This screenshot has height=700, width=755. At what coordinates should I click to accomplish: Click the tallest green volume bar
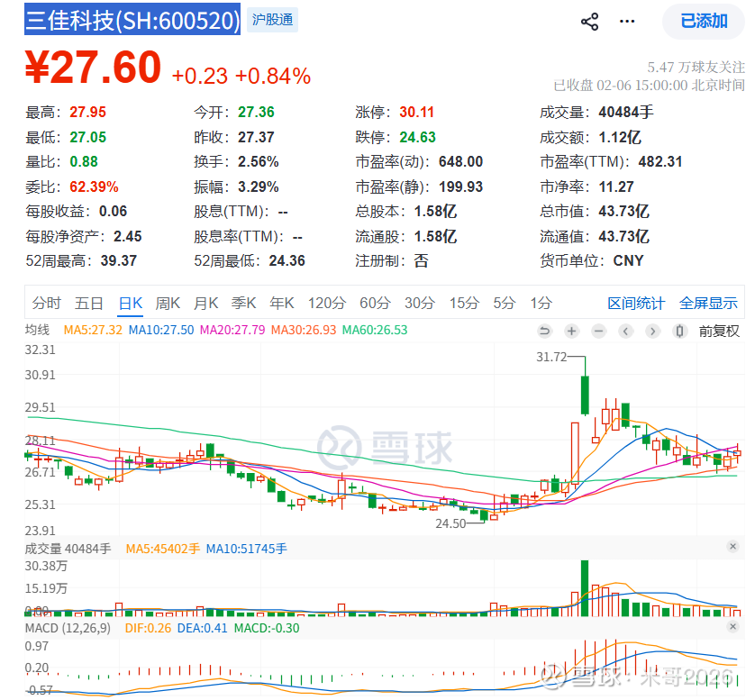[x=585, y=588]
